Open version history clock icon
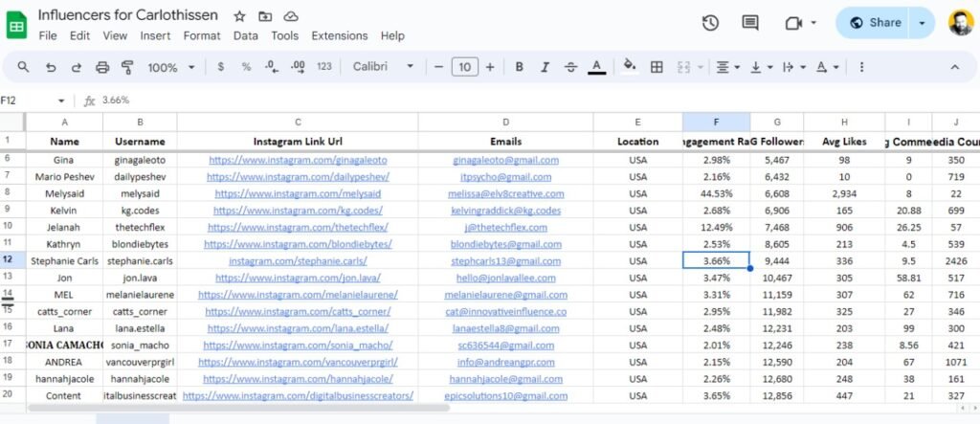This screenshot has height=424, width=980. pyautogui.click(x=710, y=23)
